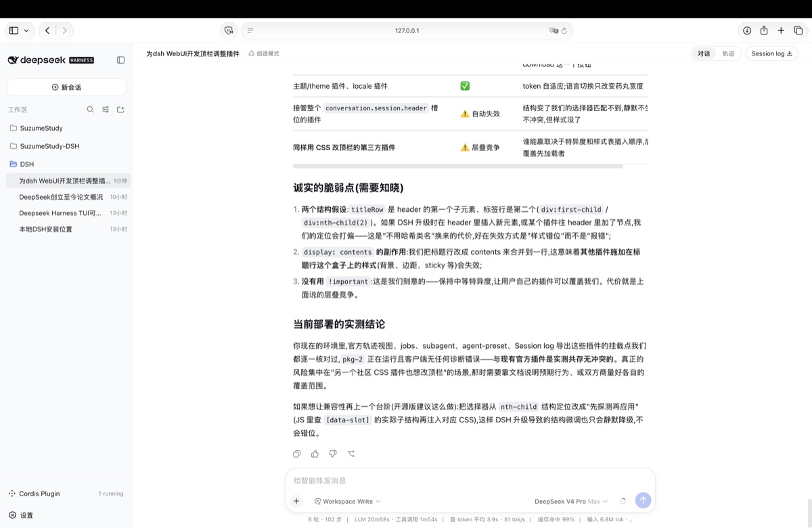The height and width of the screenshot is (528, 812).
Task: Reload the 127.0.0.1 page
Action: [564, 30]
